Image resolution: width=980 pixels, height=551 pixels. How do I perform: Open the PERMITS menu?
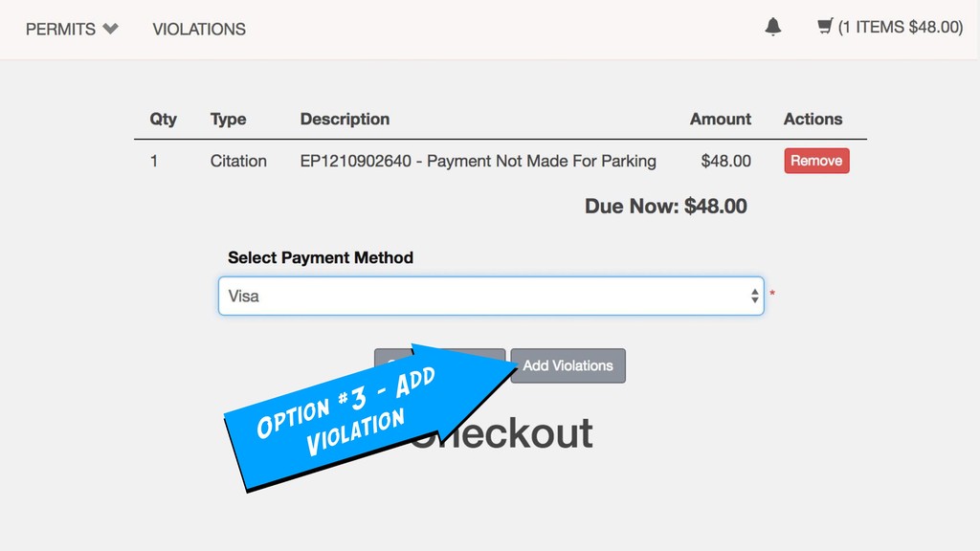(60, 29)
